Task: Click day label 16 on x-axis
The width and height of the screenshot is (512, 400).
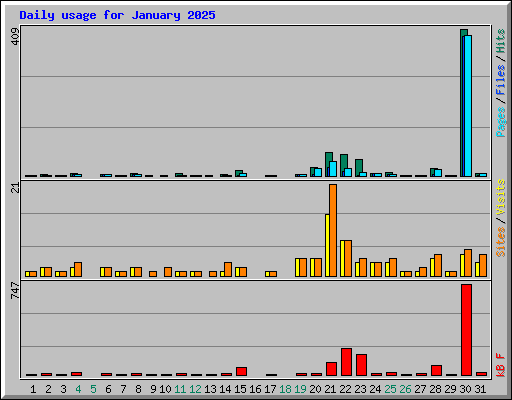Action: point(255,389)
